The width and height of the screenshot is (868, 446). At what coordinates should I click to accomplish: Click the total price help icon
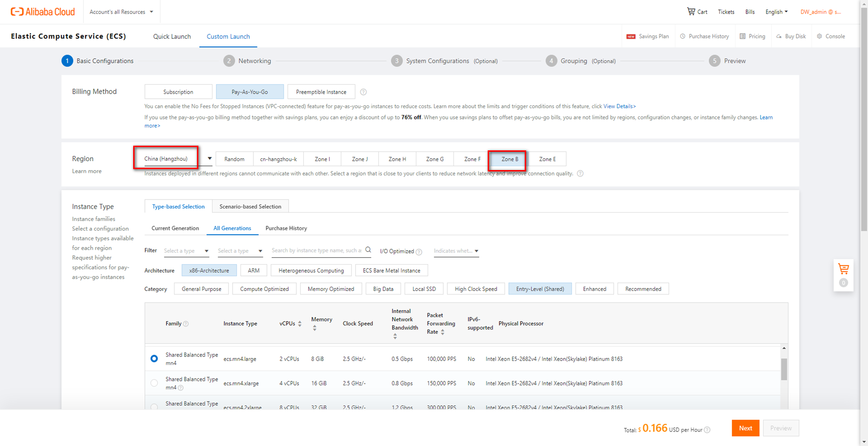707,430
